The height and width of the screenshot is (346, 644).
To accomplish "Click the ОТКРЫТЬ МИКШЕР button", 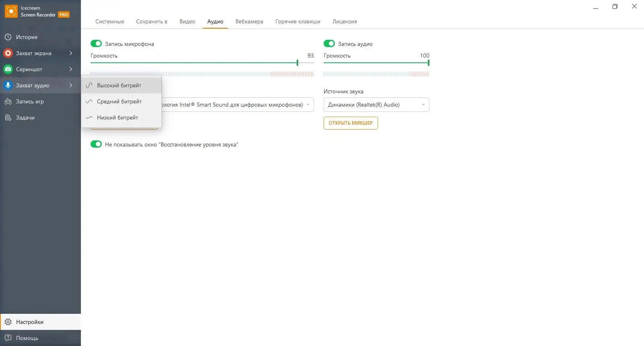I will click(351, 123).
